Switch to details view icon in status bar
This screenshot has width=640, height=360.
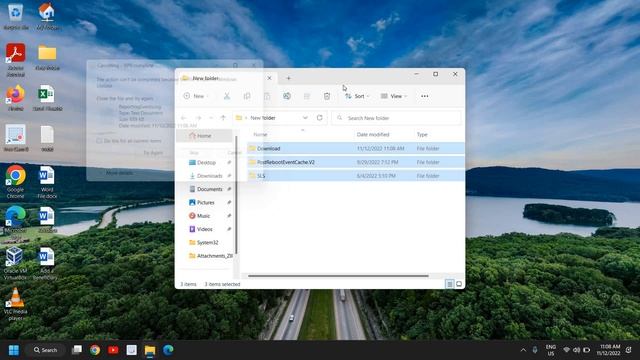pos(449,284)
